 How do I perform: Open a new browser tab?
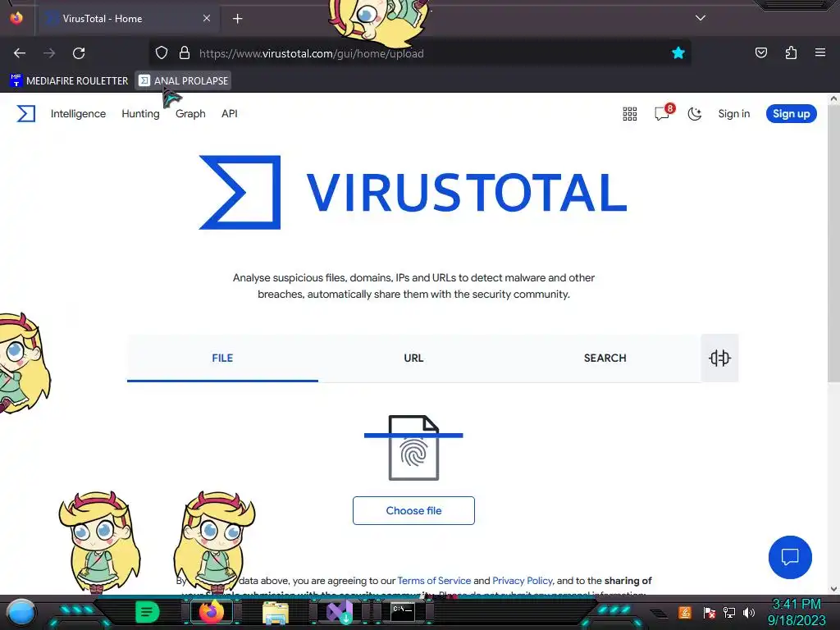pyautogui.click(x=237, y=19)
